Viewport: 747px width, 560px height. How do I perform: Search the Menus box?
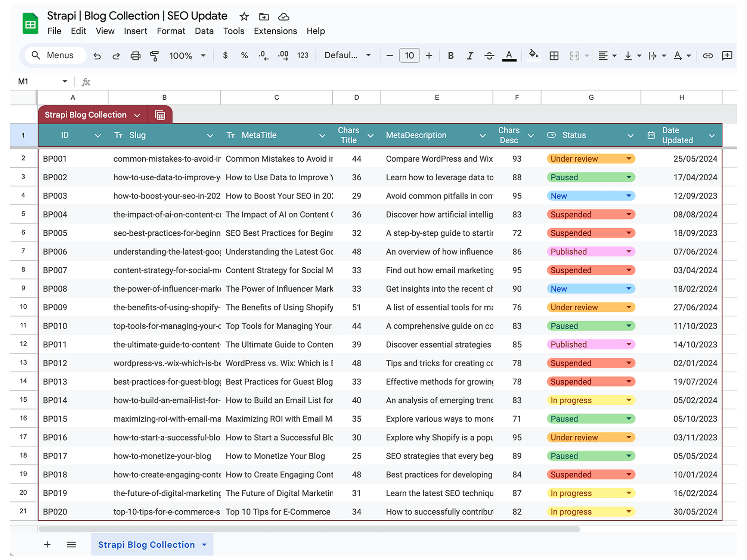pos(56,55)
